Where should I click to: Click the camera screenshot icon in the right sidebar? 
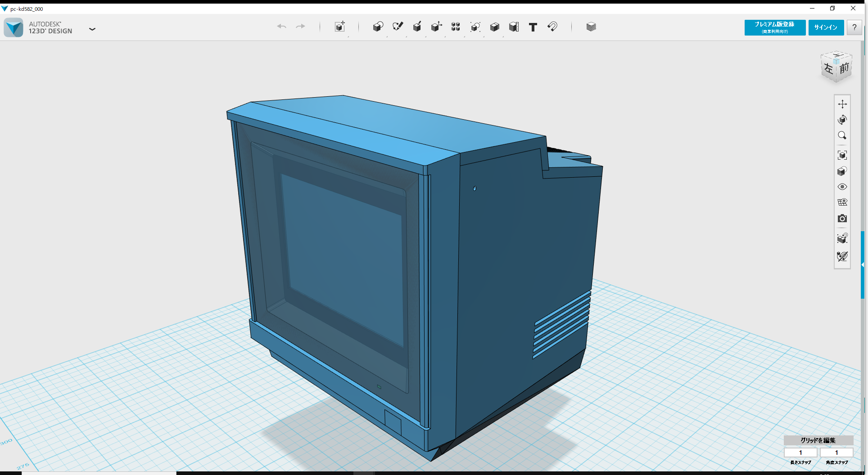[x=842, y=219]
